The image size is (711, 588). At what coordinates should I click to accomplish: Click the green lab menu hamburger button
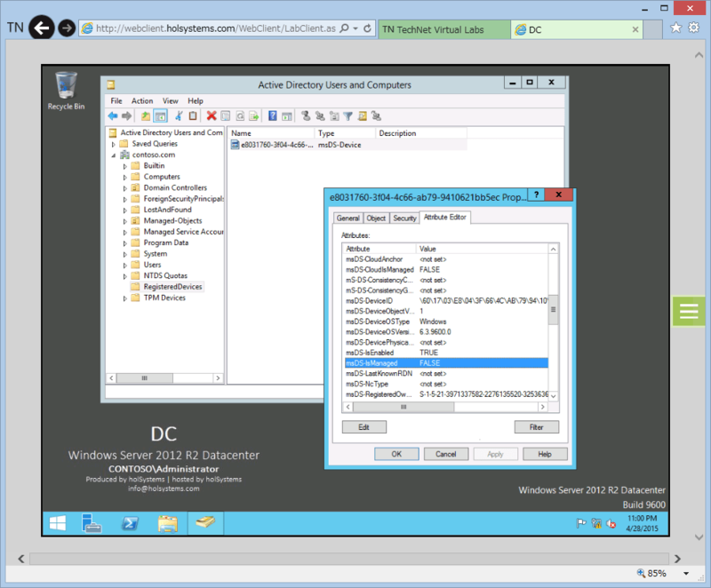point(689,311)
